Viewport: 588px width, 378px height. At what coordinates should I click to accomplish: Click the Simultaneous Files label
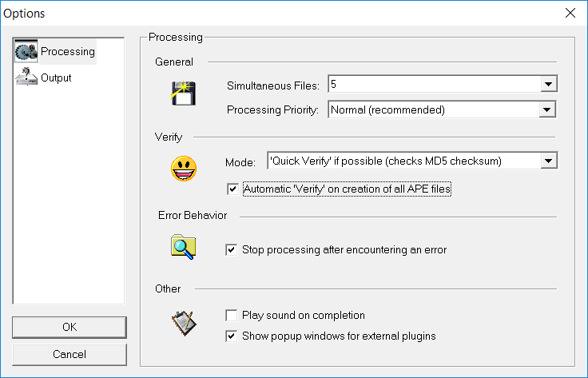coord(273,86)
